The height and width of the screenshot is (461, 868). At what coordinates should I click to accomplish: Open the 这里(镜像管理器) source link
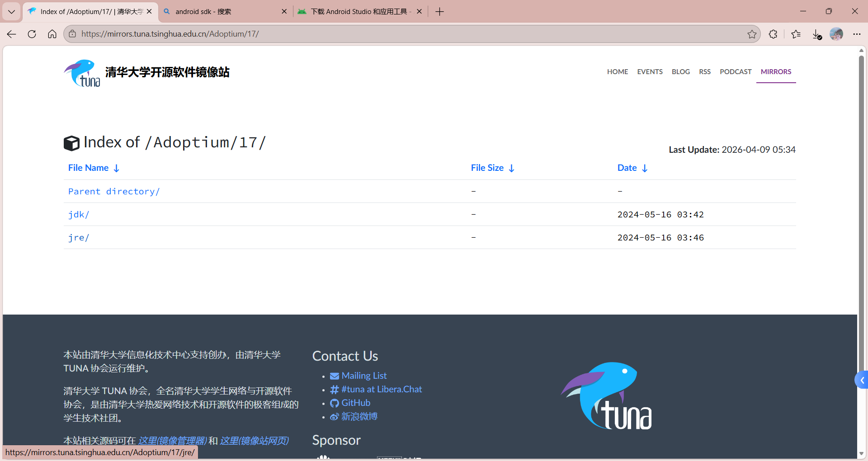coord(172,441)
